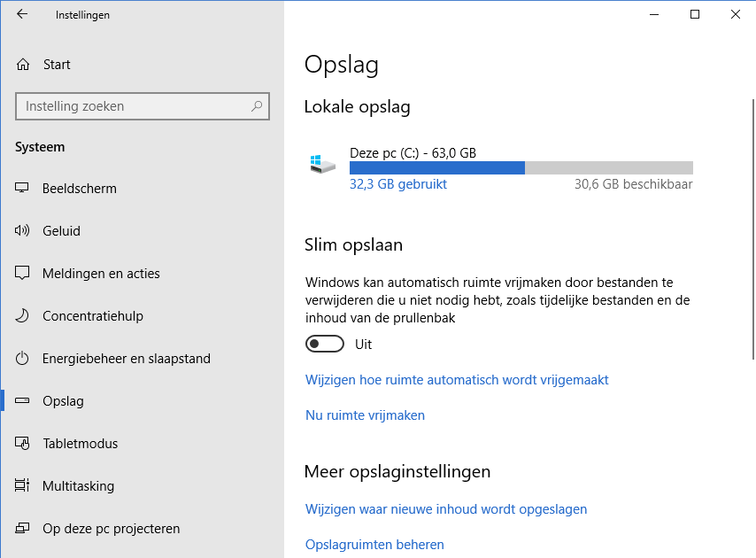Screen dimensions: 756x558
Task: Click the Opslagruimten beheren link
Action: (x=374, y=545)
